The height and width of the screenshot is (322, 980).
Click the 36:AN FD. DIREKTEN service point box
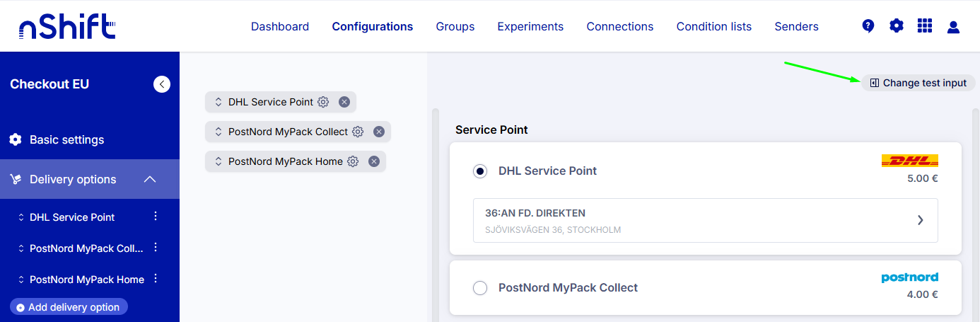click(705, 220)
